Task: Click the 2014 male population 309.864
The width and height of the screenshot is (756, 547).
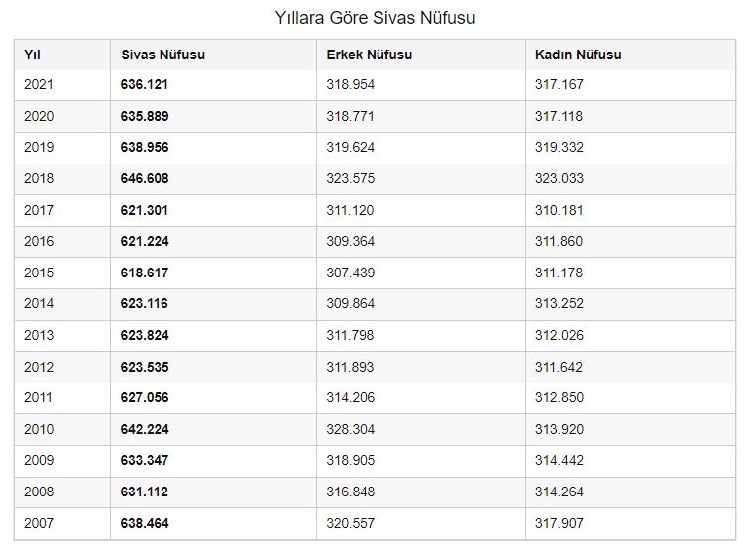Action: coord(350,304)
